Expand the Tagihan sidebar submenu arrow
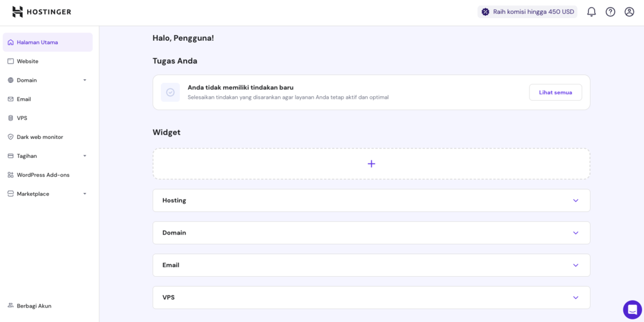 tap(85, 156)
